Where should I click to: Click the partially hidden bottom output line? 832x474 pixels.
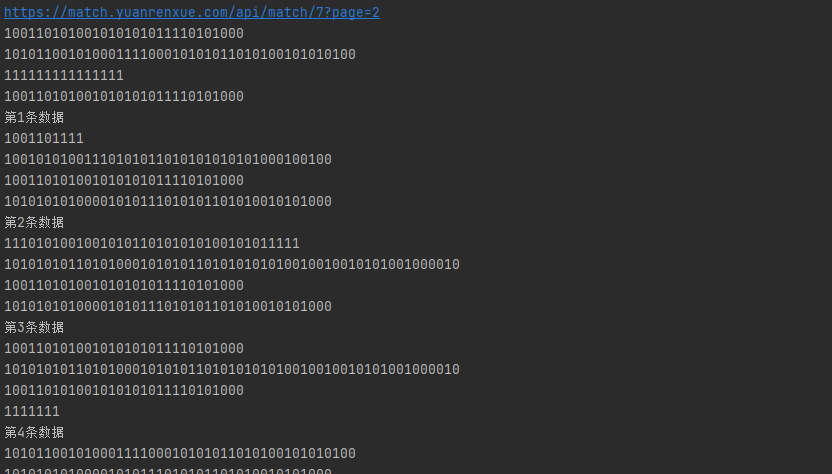168,470
